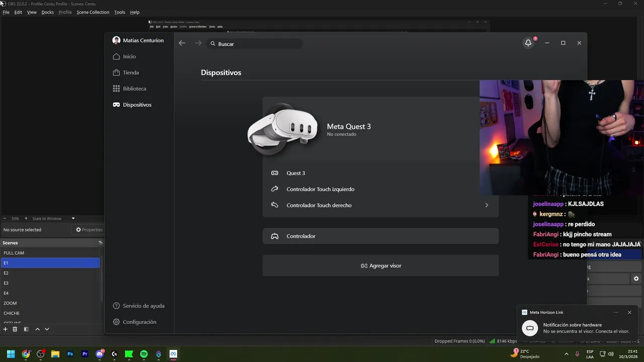
Task: Open Discord from the taskbar
Action: [x=100, y=354]
